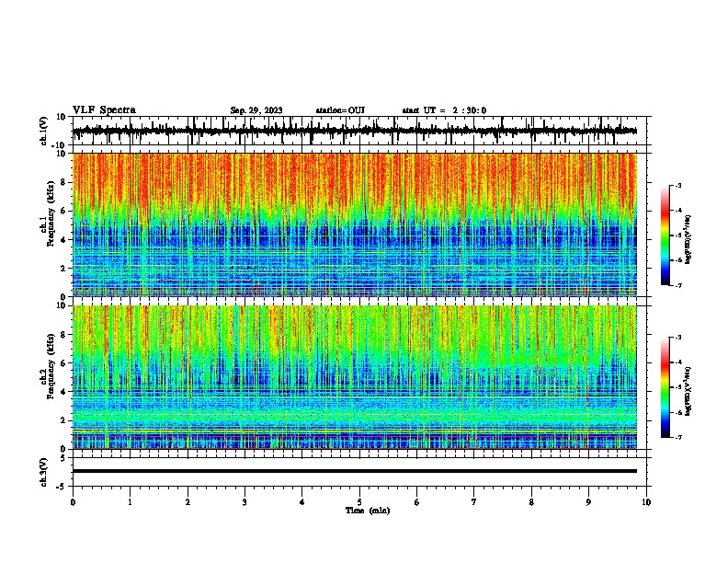Click the "2" kHz tick on ch.2 frequency axis
The image size is (728, 563).
click(x=64, y=420)
